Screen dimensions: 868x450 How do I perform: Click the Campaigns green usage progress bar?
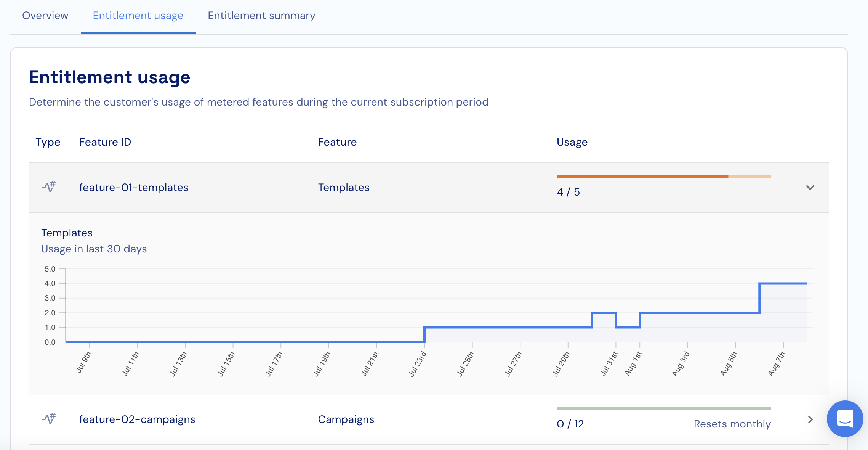pos(663,408)
